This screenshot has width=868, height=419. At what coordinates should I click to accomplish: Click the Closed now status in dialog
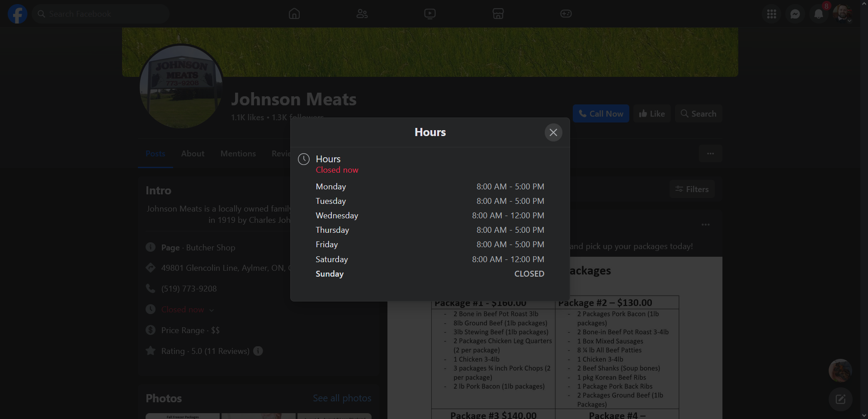[x=337, y=170]
